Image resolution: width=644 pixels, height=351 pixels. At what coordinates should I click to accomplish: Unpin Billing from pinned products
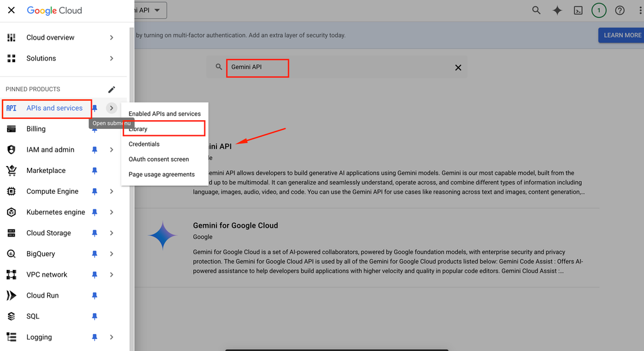94,129
